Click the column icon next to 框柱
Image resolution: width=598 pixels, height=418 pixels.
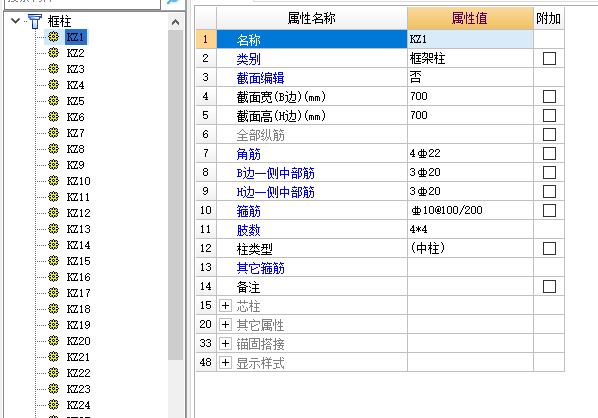[35, 21]
